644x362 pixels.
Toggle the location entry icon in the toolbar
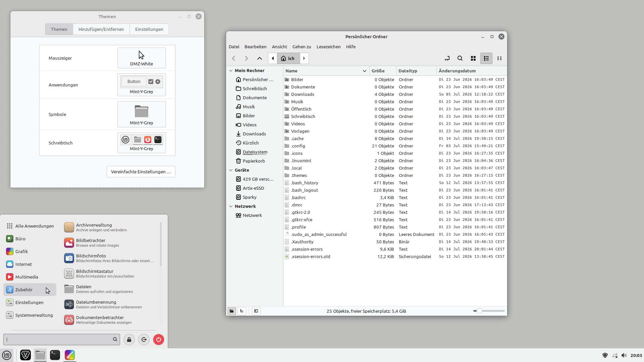(x=447, y=58)
